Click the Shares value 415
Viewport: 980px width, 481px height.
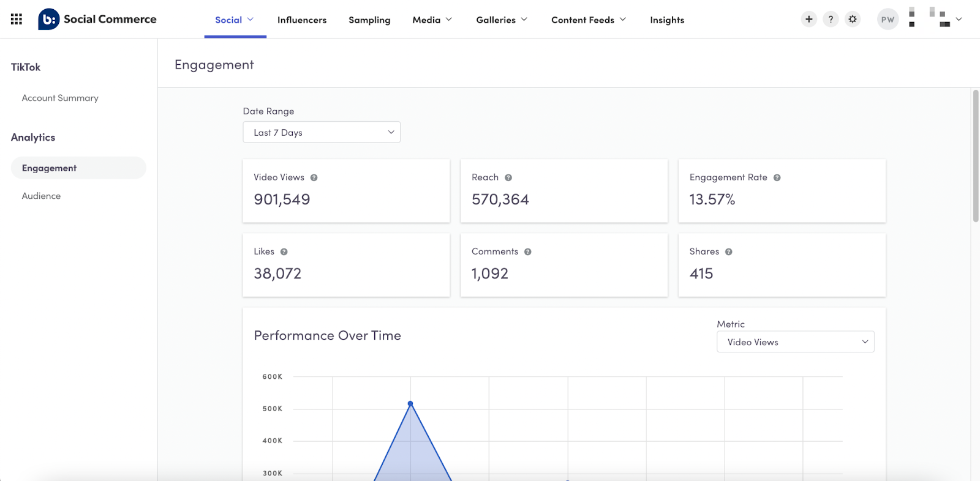point(701,274)
